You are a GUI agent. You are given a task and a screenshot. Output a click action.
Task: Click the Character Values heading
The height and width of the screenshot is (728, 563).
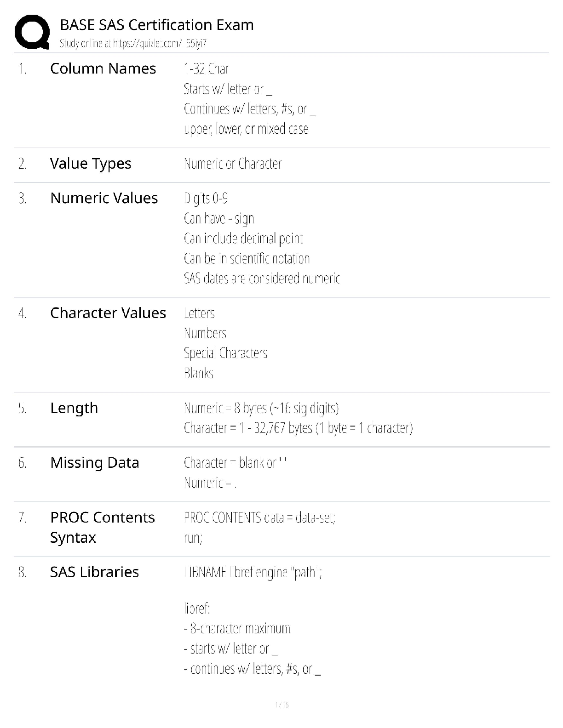tap(108, 313)
